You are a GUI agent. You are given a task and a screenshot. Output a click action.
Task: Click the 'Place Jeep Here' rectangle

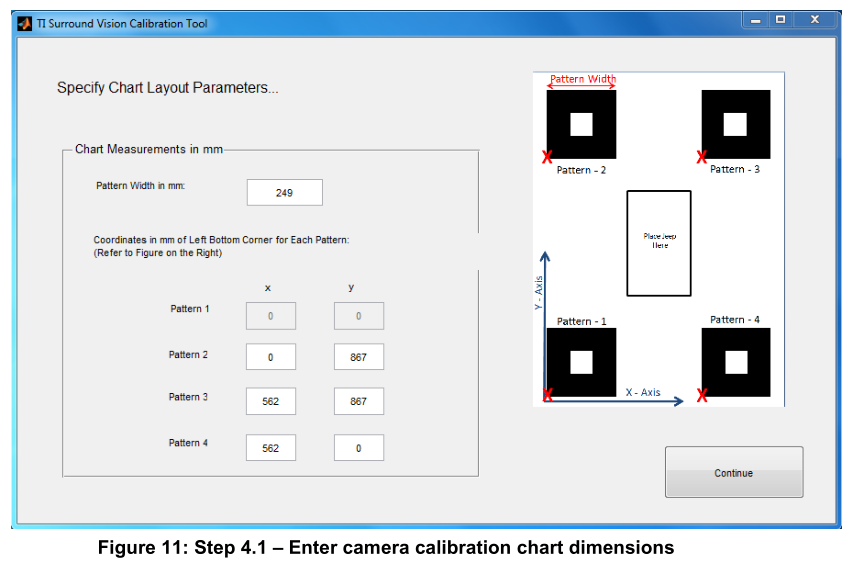(x=659, y=243)
